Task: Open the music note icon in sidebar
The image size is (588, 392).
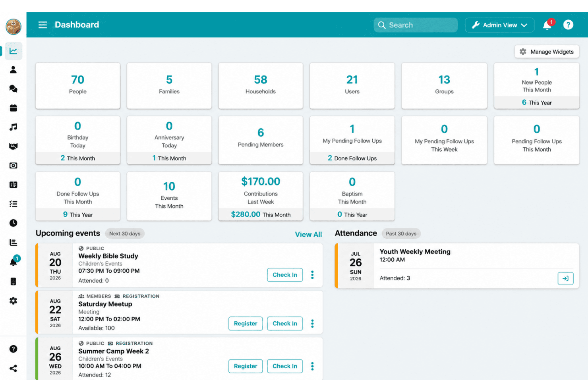Action: point(13,127)
